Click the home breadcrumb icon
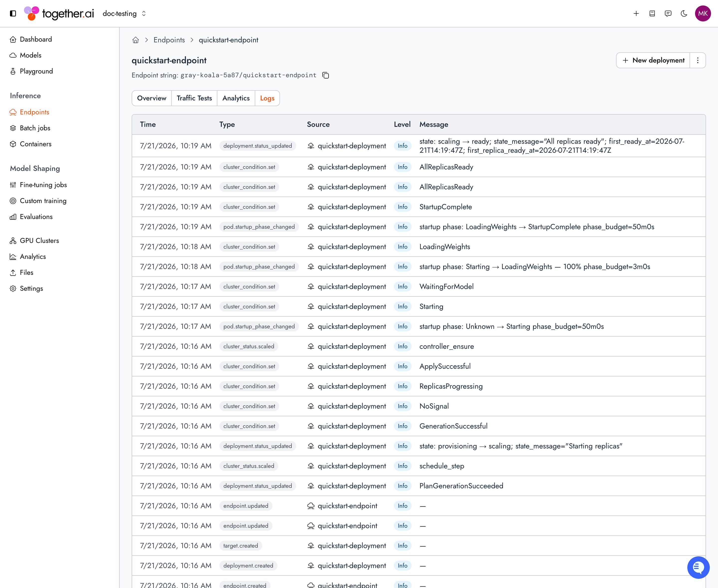The height and width of the screenshot is (588, 718). coord(136,40)
